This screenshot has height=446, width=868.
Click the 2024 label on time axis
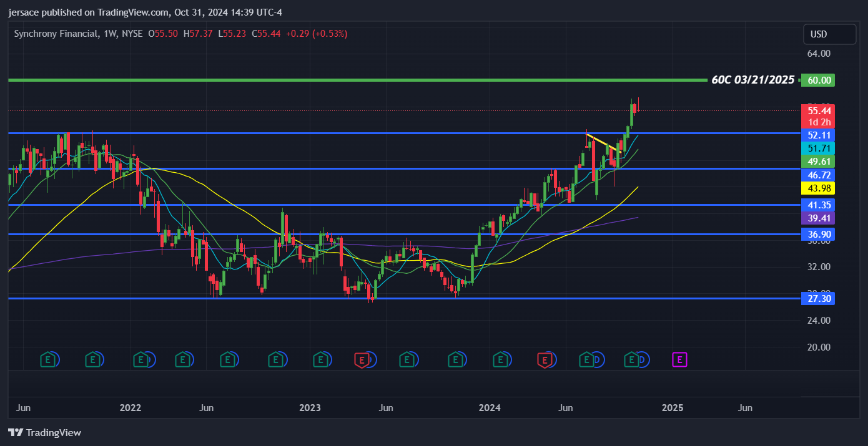[490, 408]
